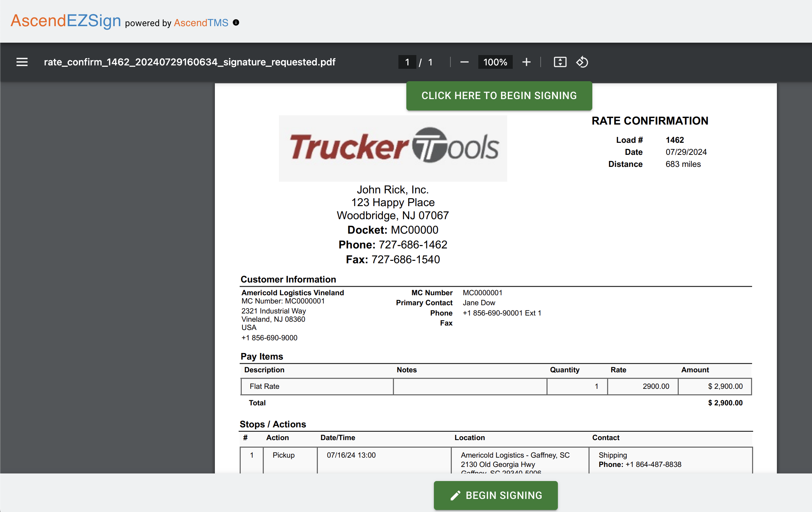Click the Pay Items heading
Screen dimensions: 812x512
262,356
